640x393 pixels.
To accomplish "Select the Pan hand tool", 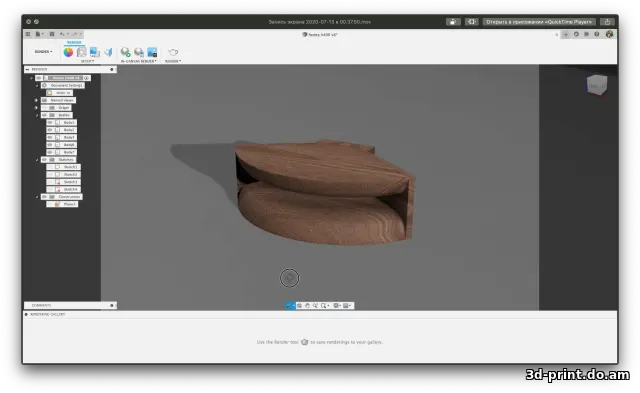I will (x=307, y=306).
